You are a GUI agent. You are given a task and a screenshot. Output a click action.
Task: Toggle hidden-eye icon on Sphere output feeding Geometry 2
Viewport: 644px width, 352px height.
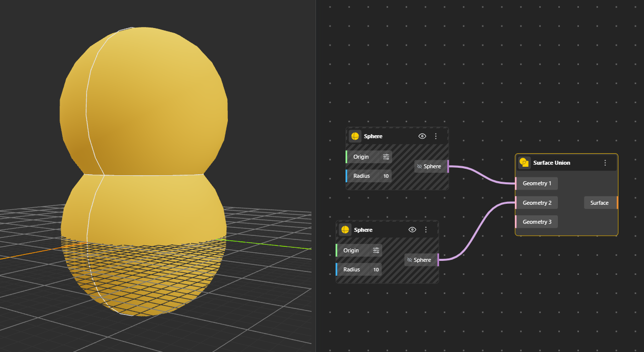click(410, 260)
